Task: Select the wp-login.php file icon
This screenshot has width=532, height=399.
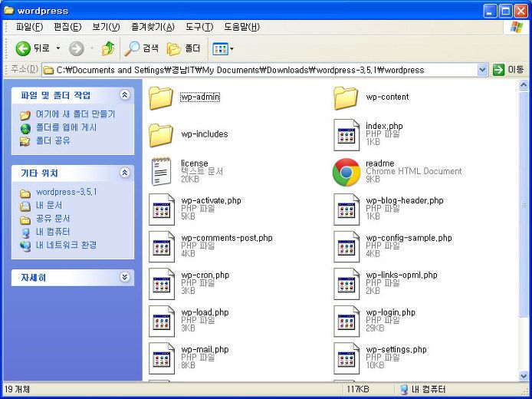Action: [x=346, y=322]
